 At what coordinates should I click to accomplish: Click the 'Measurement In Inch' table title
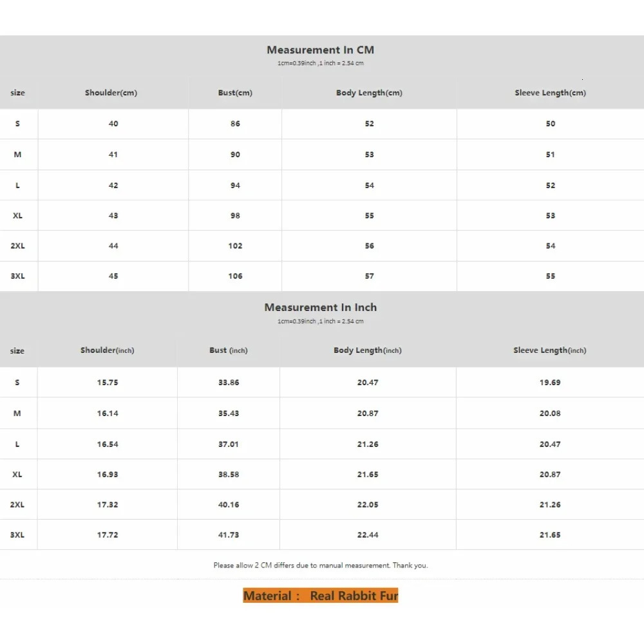pyautogui.click(x=320, y=308)
